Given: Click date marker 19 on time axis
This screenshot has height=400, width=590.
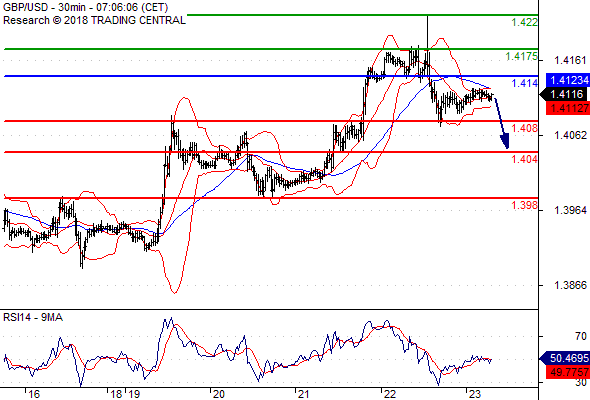Looking at the screenshot, I should click(x=134, y=394).
